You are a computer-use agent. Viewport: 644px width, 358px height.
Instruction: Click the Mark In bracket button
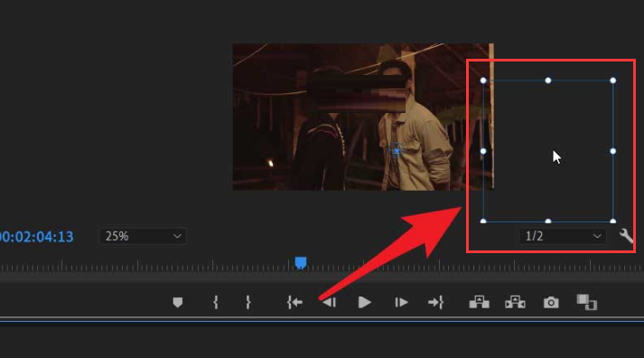[216, 303]
